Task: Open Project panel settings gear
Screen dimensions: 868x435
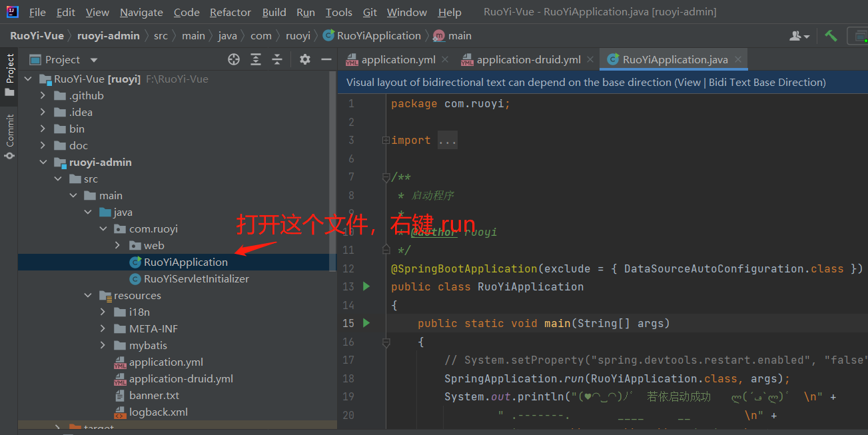Action: click(x=305, y=59)
